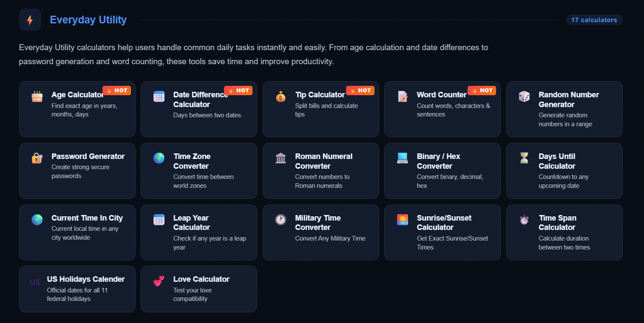
Task: Click the birthday cake Age Calculator icon
Action: [x=37, y=96]
